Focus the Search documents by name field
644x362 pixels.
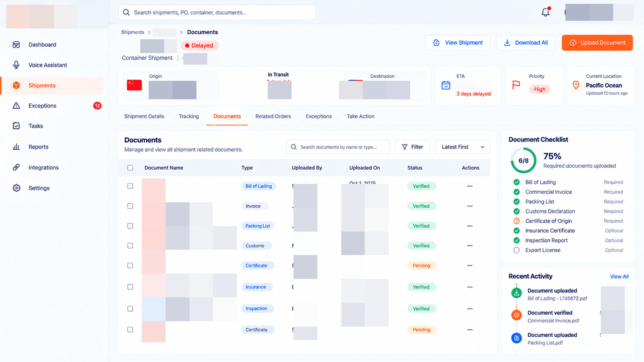click(x=338, y=147)
